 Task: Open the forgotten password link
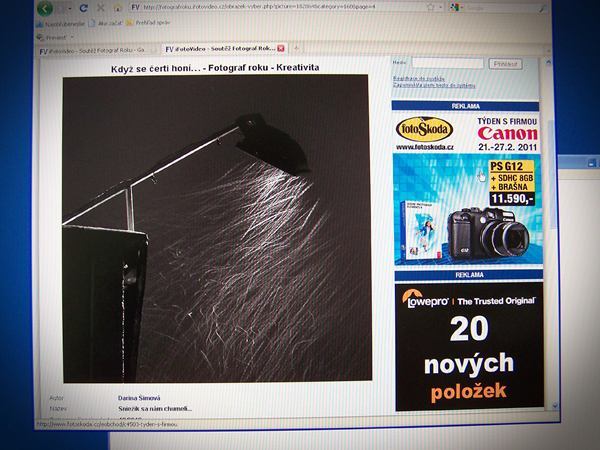[434, 85]
